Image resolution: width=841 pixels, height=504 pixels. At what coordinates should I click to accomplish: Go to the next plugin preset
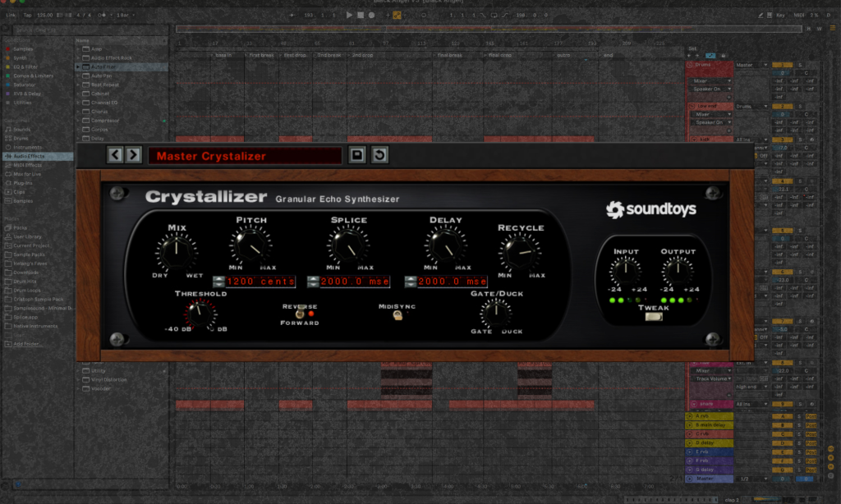[x=133, y=154]
